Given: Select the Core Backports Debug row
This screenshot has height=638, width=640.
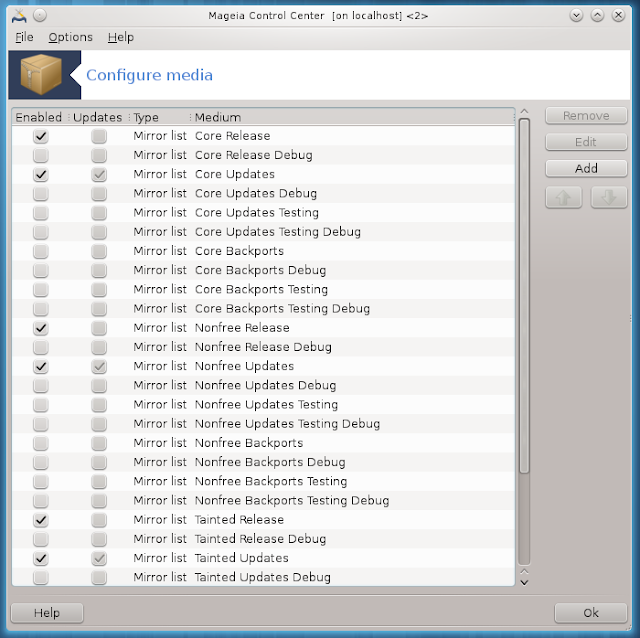Looking at the screenshot, I should (263, 270).
